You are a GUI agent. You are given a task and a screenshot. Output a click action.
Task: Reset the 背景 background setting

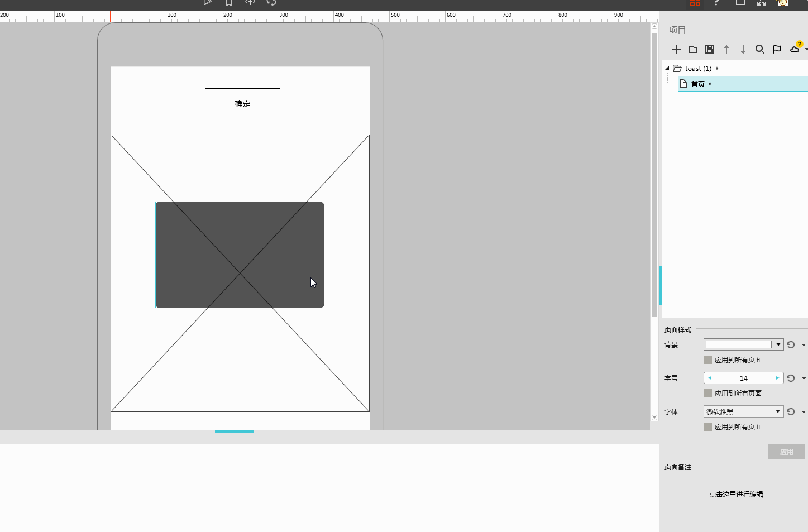tap(791, 344)
